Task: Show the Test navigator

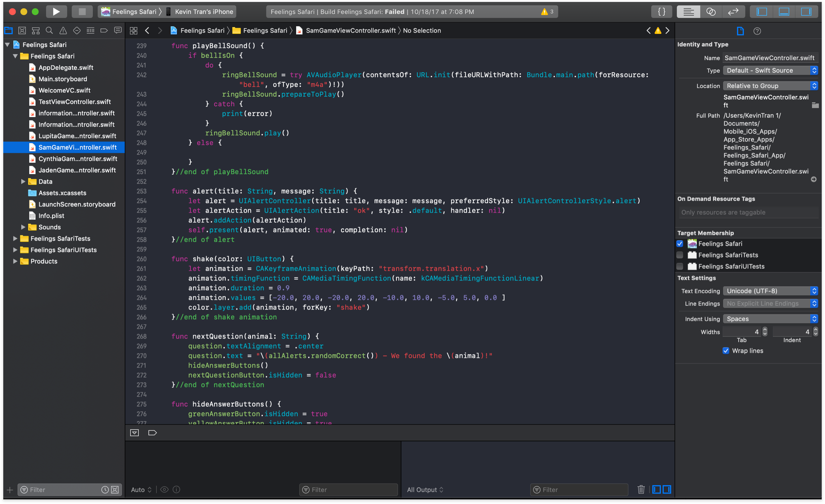Action: [x=77, y=31]
